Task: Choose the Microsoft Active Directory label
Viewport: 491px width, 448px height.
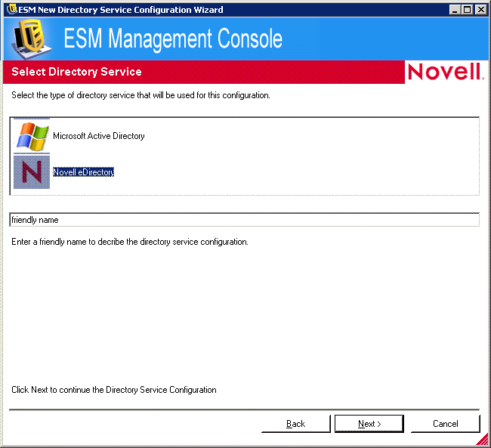Action: click(x=99, y=136)
